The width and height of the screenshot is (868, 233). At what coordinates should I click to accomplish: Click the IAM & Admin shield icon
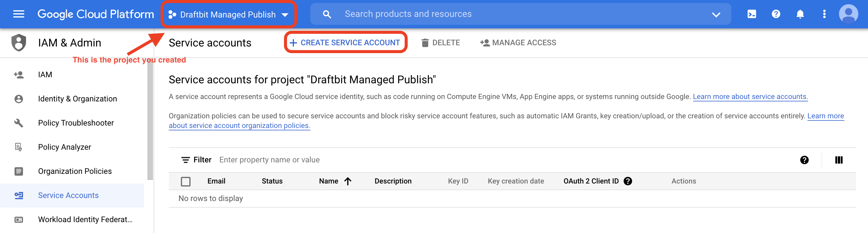pos(19,43)
